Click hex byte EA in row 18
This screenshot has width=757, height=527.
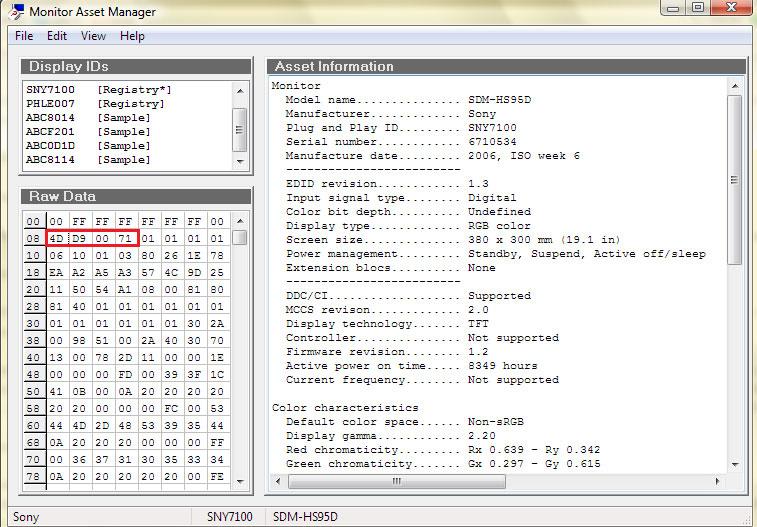[56, 273]
